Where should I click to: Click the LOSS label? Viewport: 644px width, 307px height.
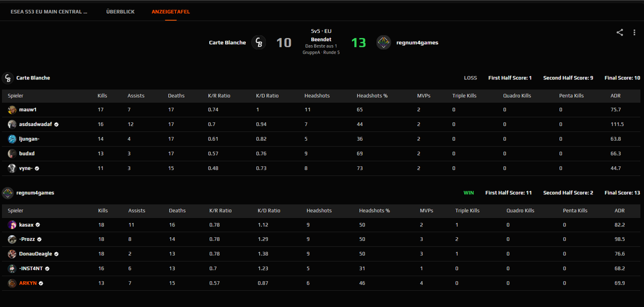471,78
